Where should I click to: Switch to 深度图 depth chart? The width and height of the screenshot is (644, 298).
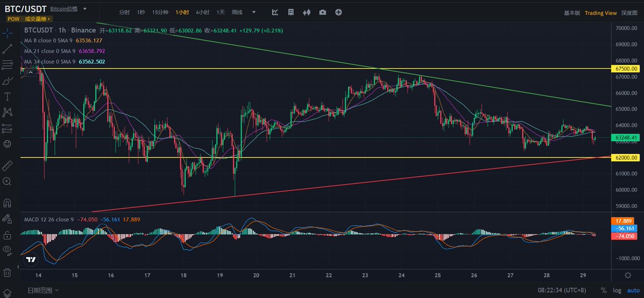630,13
